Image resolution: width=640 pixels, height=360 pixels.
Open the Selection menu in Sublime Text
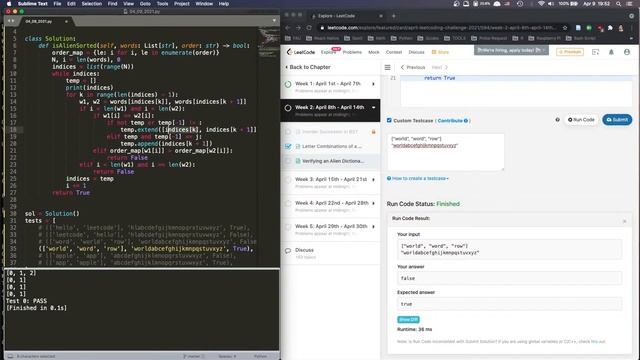[x=91, y=4]
